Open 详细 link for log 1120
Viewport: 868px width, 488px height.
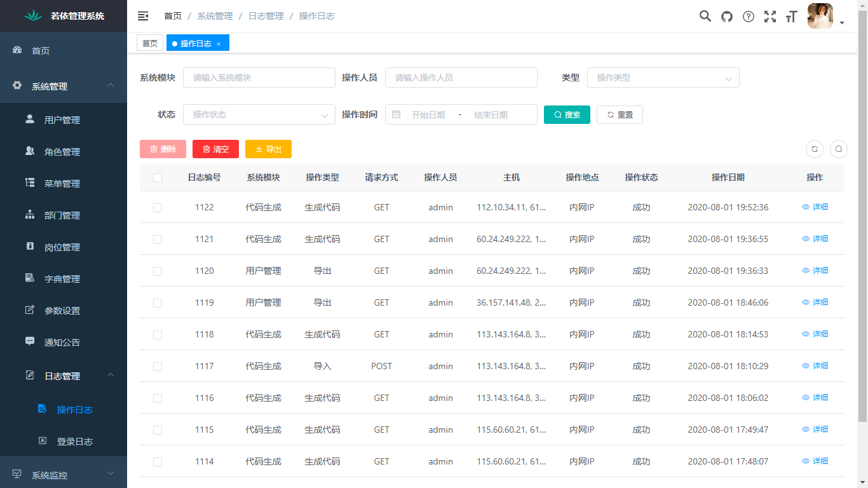[815, 270]
